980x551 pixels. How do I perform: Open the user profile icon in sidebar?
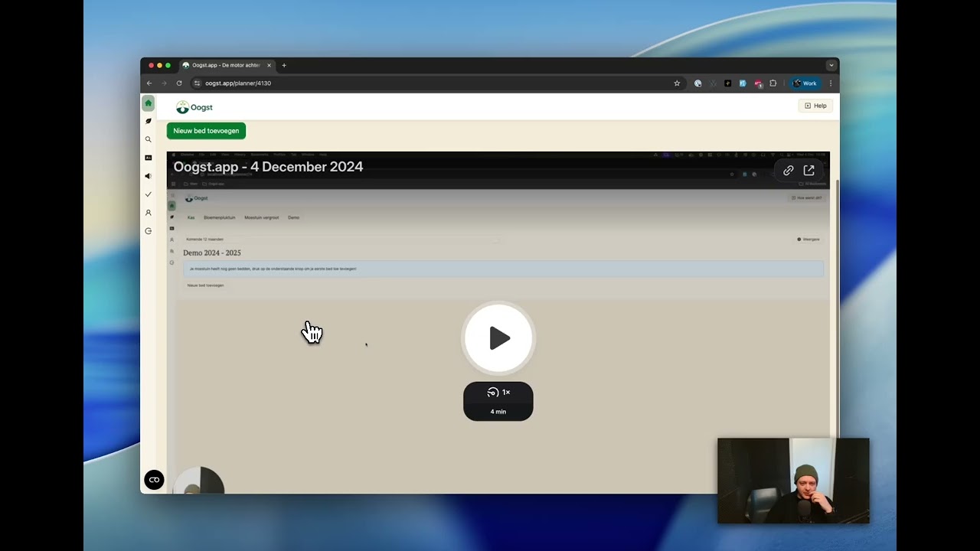tap(149, 213)
